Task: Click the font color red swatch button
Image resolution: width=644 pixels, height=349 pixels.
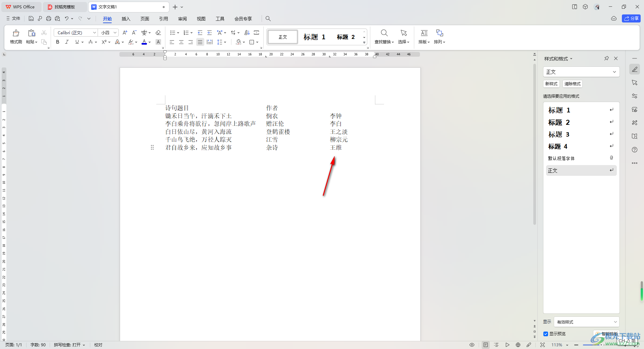Action: (x=144, y=42)
